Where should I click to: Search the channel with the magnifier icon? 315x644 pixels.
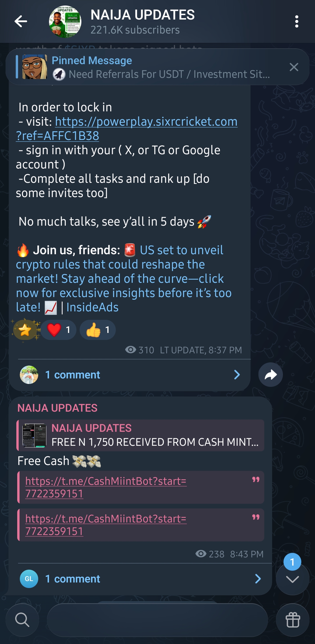(22, 620)
